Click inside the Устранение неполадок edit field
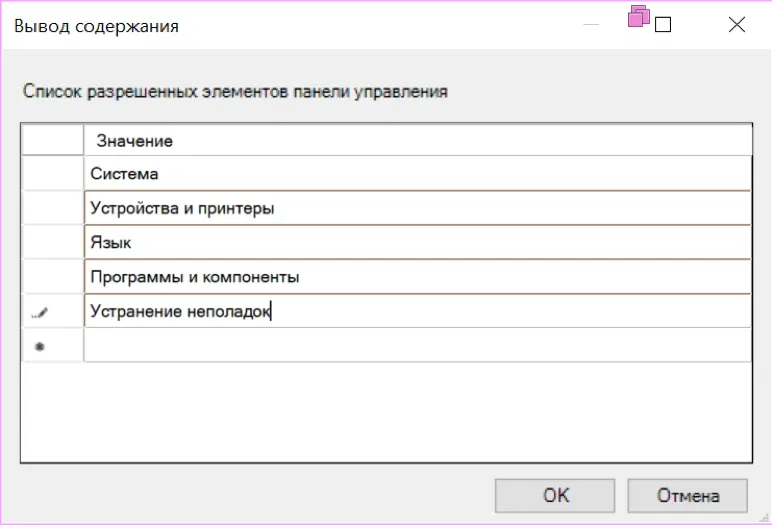This screenshot has width=772, height=525. click(418, 311)
